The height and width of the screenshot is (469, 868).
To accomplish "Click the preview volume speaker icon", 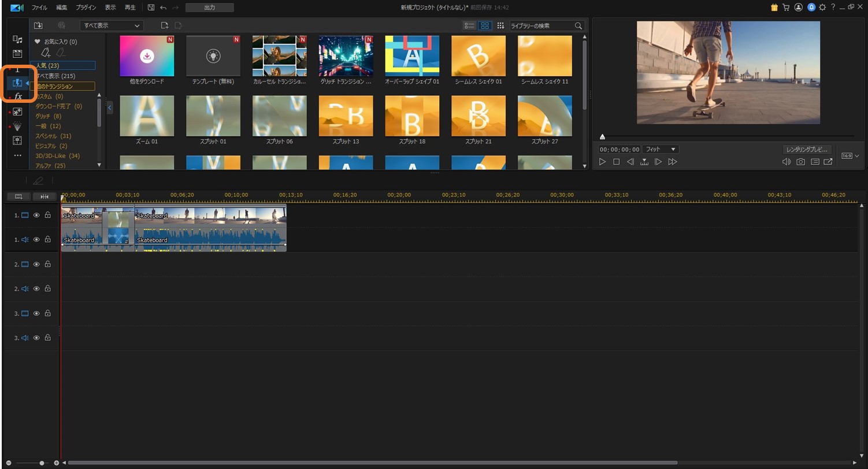I will (x=786, y=162).
